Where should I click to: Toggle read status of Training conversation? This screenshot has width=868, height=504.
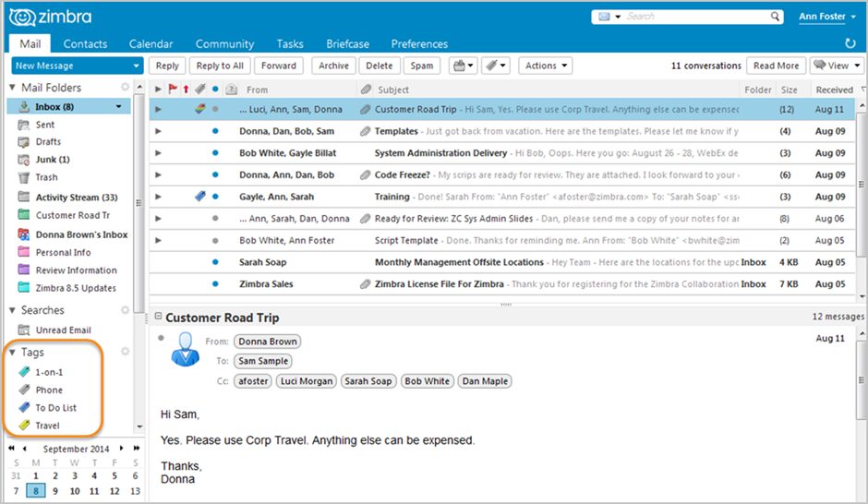215,197
